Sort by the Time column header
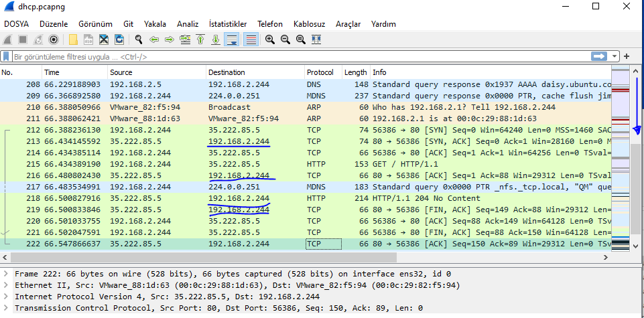644x318 pixels. [x=75, y=72]
